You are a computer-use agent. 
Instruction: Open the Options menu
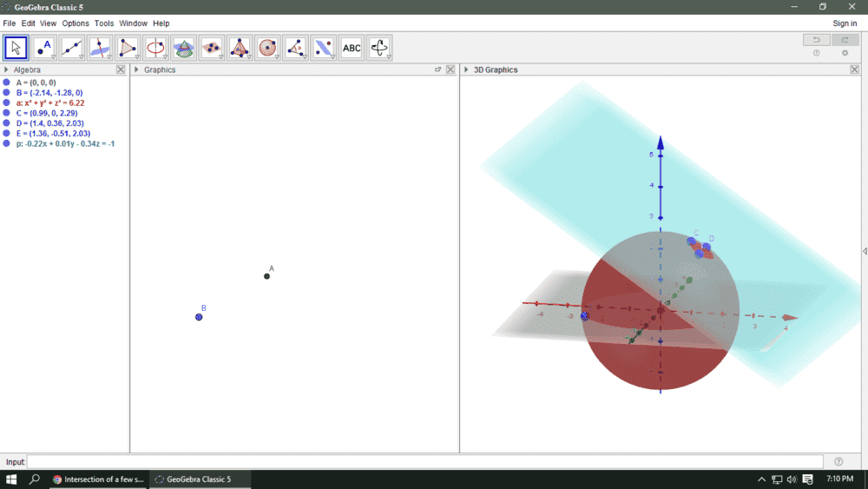(76, 23)
